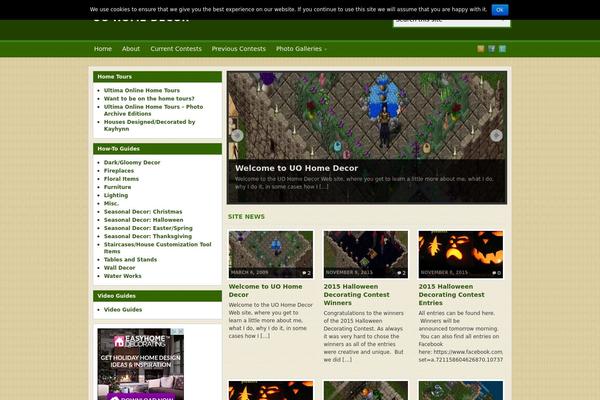The width and height of the screenshot is (600, 400).
Task: Click the Facebook URL in Entries excerpt
Action: coord(461,356)
